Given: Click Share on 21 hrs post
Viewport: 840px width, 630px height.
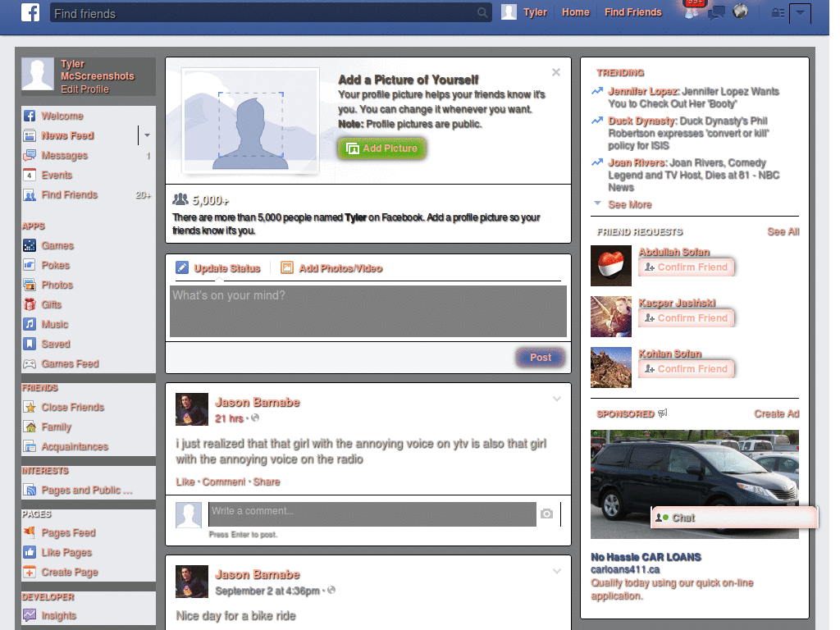Looking at the screenshot, I should (267, 482).
